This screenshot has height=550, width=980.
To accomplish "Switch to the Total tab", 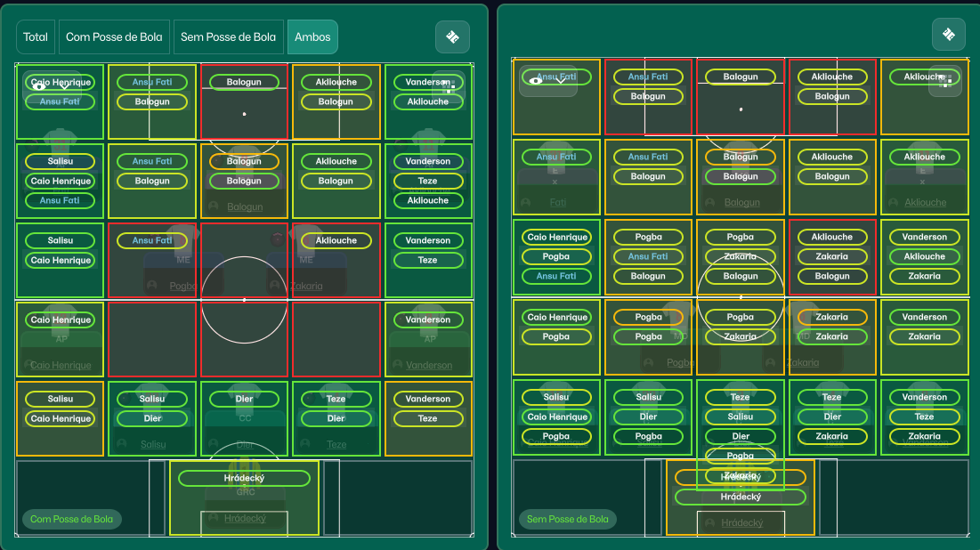I will tap(36, 37).
